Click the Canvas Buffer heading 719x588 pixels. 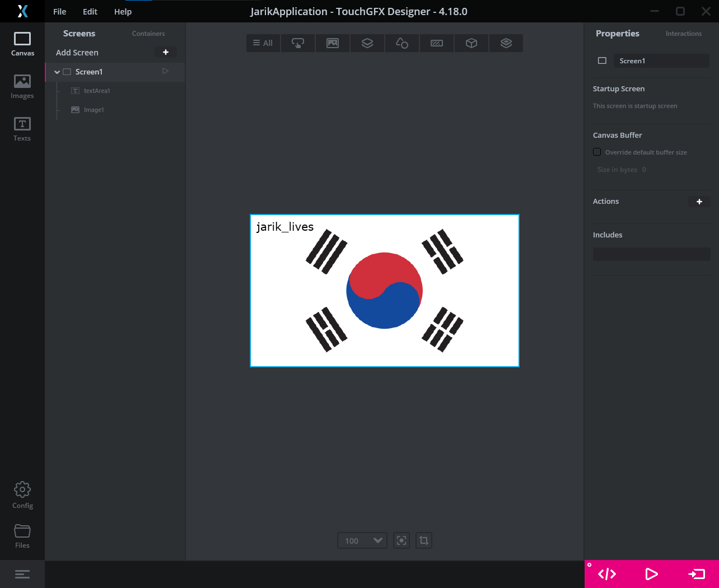coord(618,136)
